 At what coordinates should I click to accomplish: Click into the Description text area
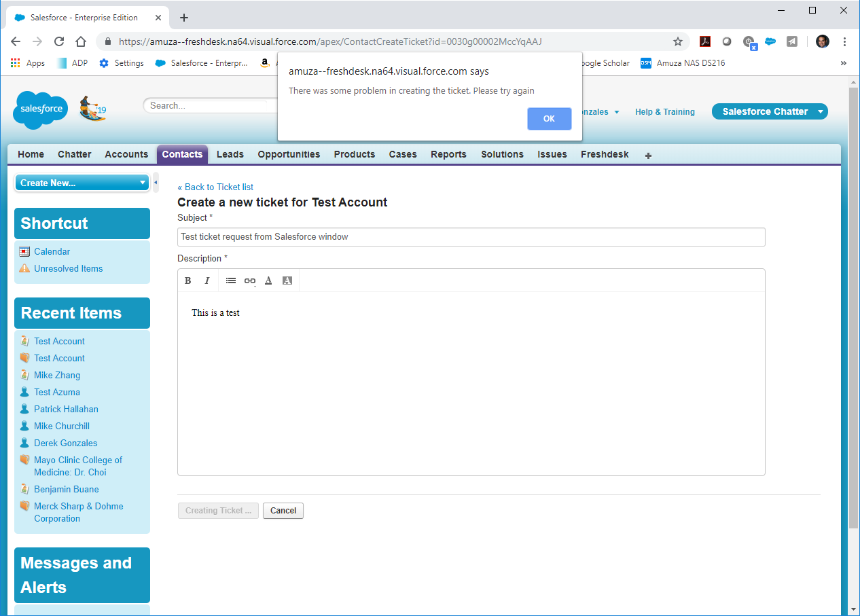471,383
